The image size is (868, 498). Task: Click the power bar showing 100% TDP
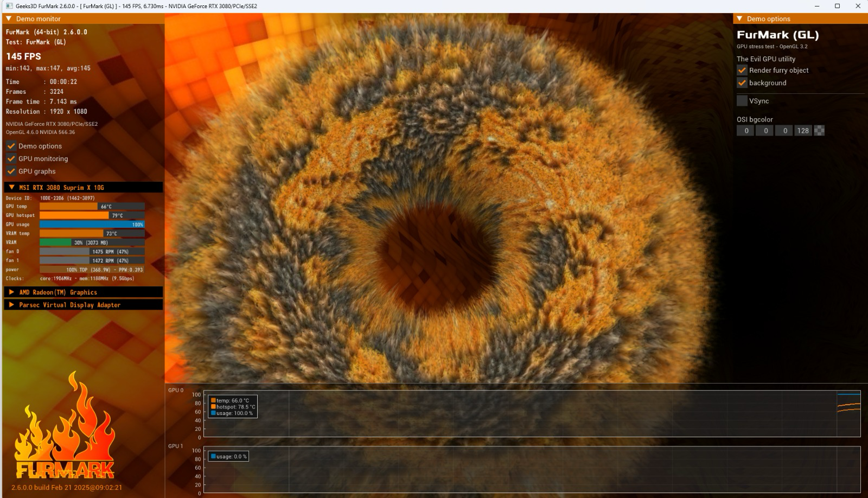[92, 270]
